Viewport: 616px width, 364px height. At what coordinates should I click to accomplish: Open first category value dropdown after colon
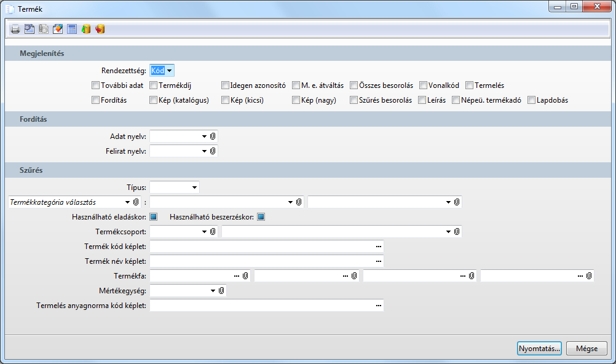[290, 202]
